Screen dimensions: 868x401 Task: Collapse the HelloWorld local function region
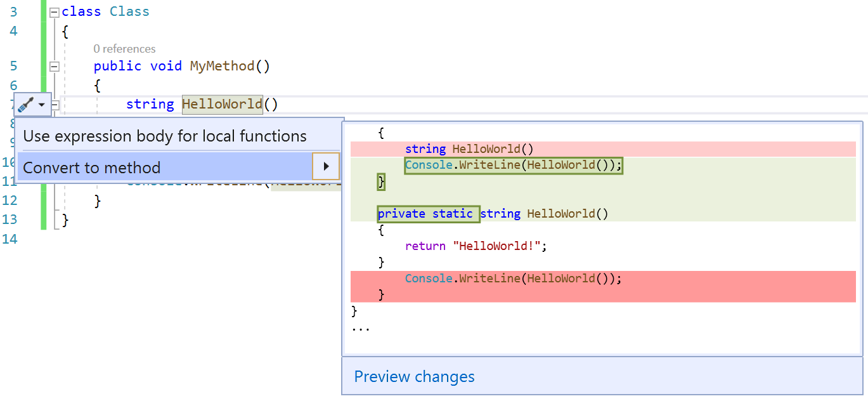55,104
